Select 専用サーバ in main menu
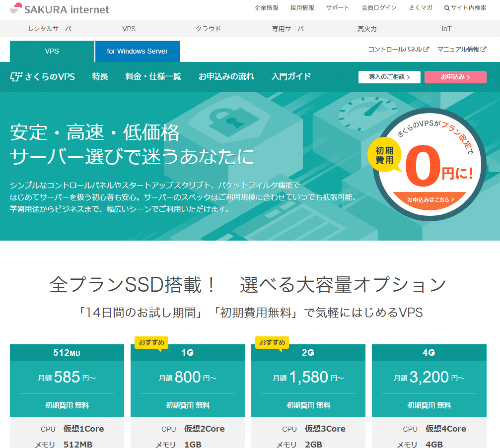The width and height of the screenshot is (500, 448). coord(288,29)
